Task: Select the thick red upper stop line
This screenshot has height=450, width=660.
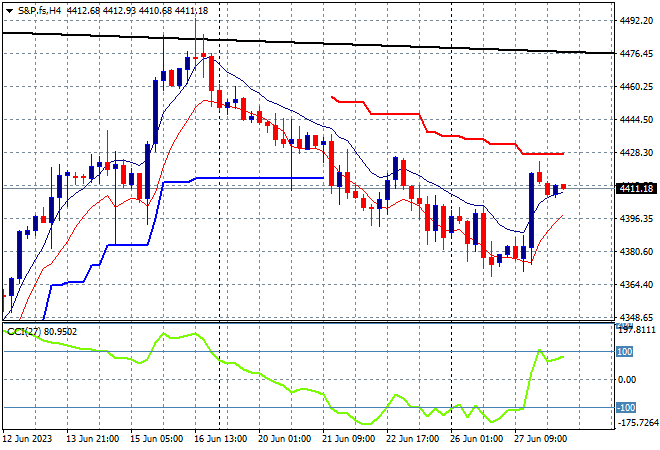Action: (x=447, y=125)
